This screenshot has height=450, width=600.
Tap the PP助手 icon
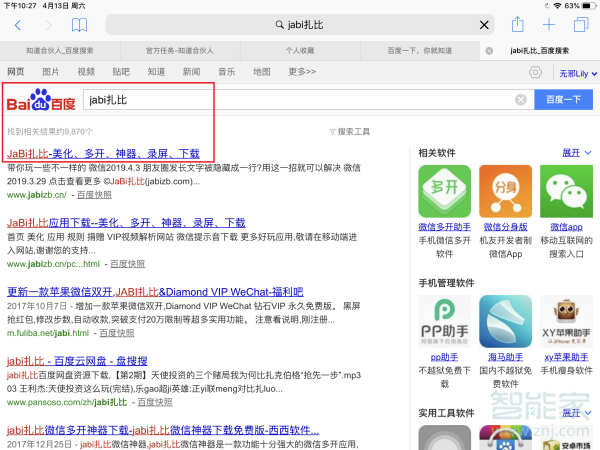click(444, 321)
